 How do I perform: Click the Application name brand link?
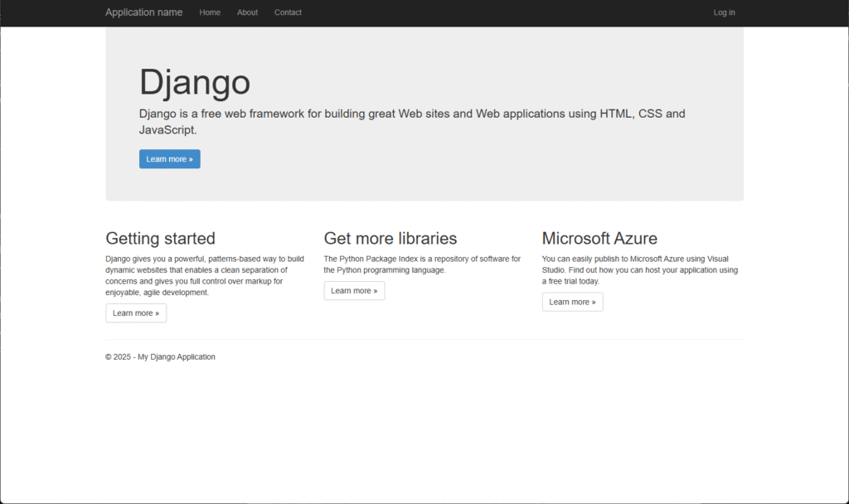(x=143, y=12)
